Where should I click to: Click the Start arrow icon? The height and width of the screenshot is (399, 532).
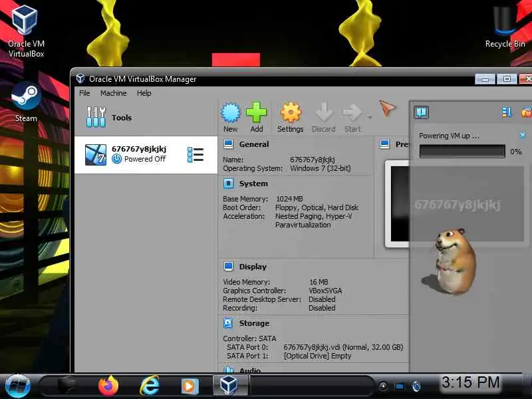coord(352,117)
